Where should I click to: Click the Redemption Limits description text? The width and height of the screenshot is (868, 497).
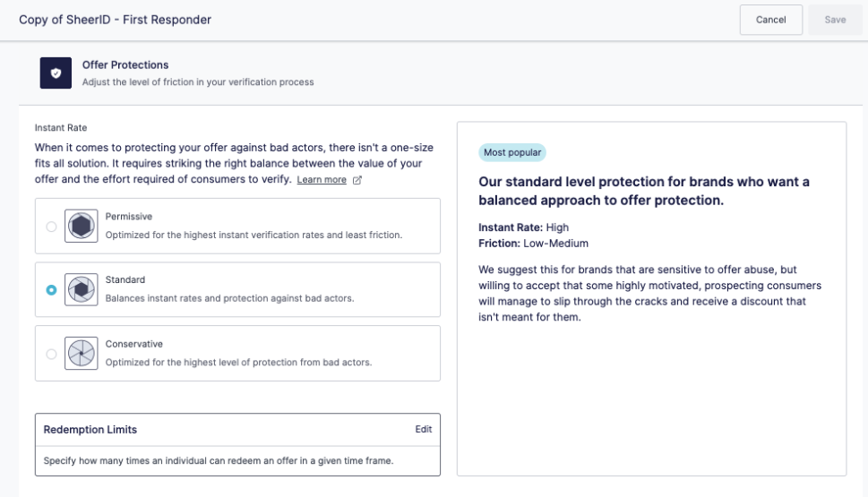[218, 460]
